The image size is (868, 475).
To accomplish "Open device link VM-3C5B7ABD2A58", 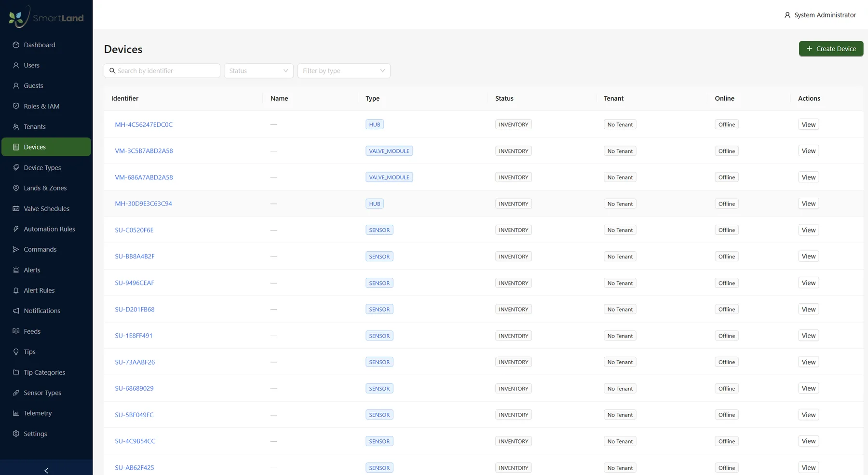I will pos(144,151).
